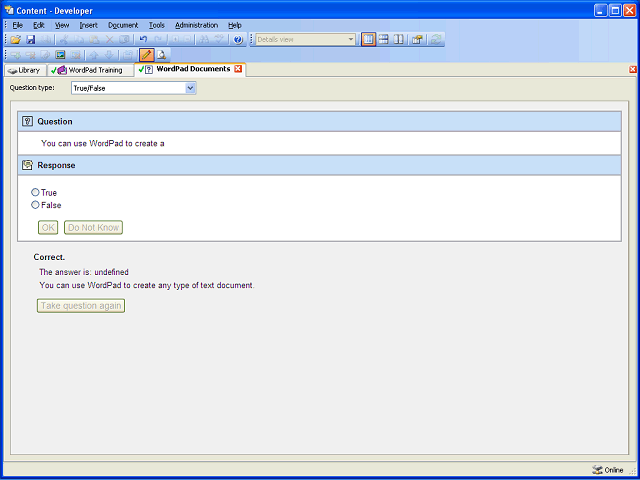Click the move up arrow icon
This screenshot has height=480, width=640.
click(94, 55)
